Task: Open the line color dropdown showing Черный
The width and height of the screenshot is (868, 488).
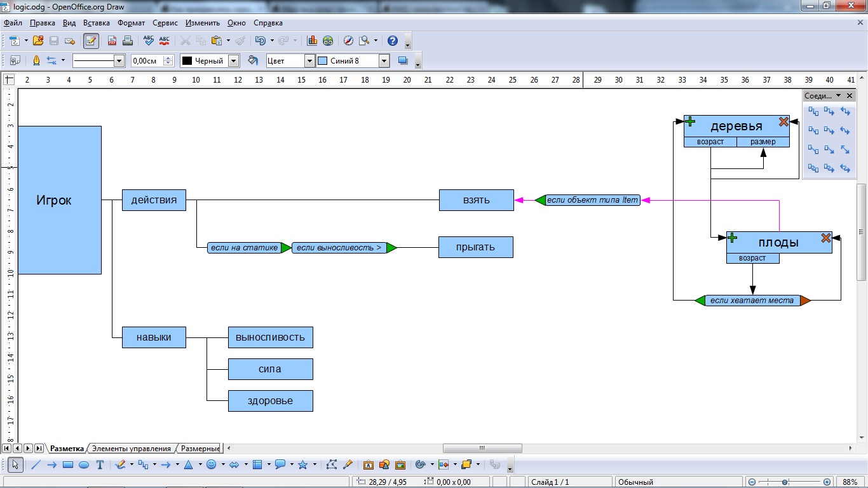Action: pos(233,61)
